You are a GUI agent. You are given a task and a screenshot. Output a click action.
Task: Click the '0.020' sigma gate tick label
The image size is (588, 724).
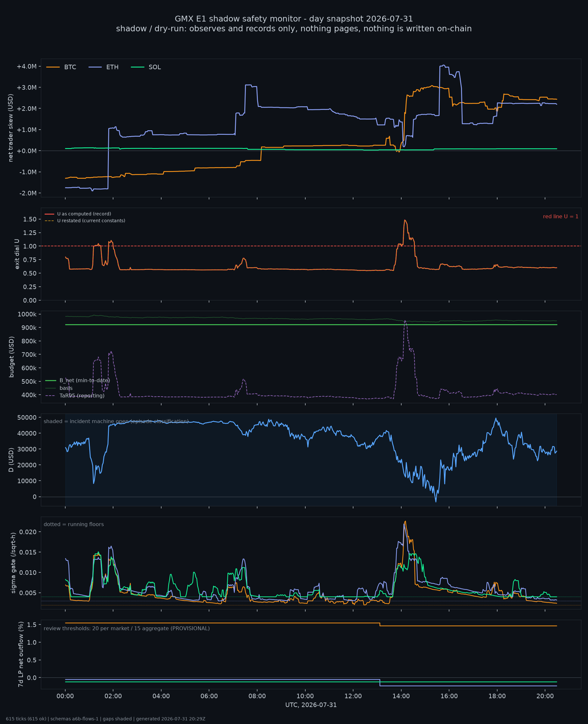tap(28, 532)
